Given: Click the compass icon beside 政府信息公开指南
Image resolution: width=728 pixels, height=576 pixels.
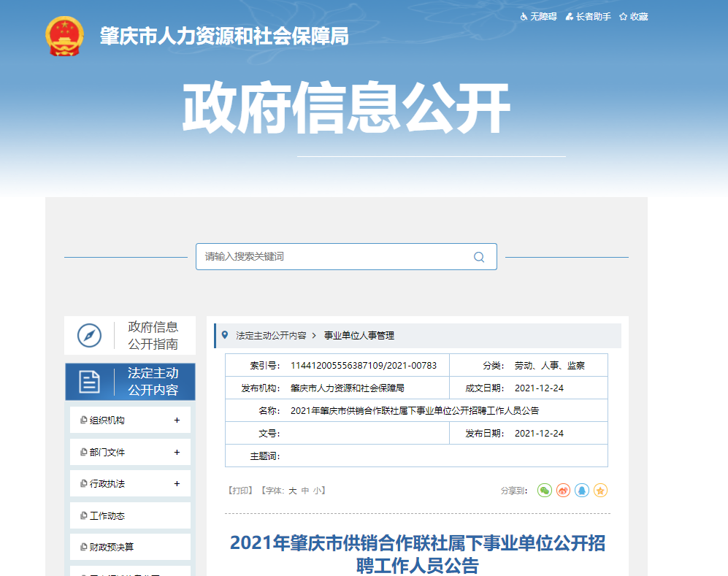Looking at the screenshot, I should 88,335.
